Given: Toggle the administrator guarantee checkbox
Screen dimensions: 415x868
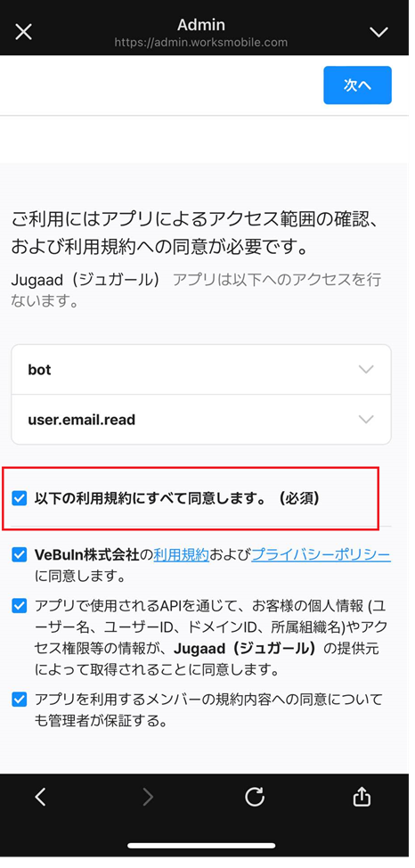Looking at the screenshot, I should click(20, 700).
